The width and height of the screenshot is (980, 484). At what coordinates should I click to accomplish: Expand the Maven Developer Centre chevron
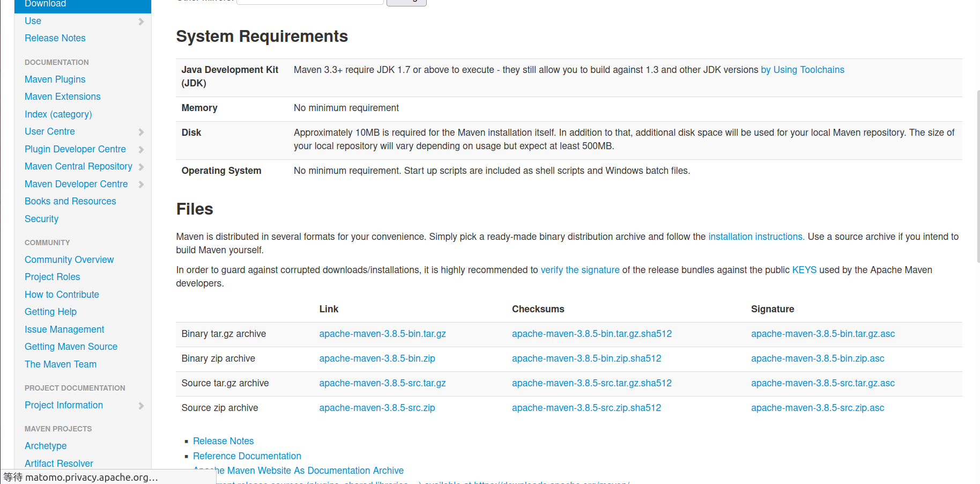coord(142,185)
